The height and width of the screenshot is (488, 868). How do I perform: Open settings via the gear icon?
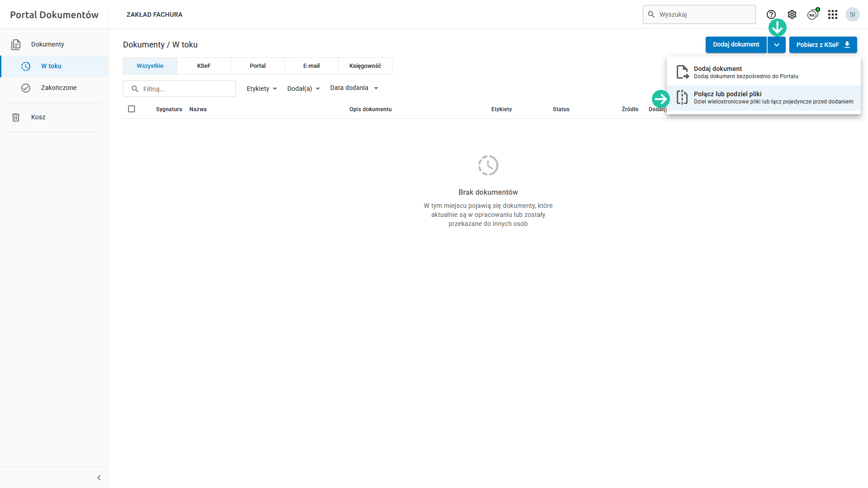pyautogui.click(x=792, y=14)
